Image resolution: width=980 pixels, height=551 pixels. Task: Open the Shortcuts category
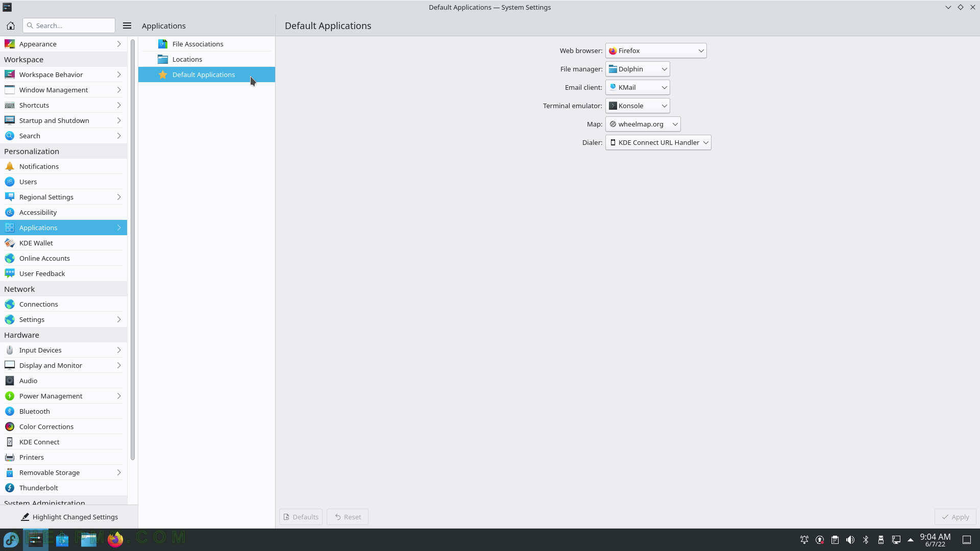coord(63,105)
